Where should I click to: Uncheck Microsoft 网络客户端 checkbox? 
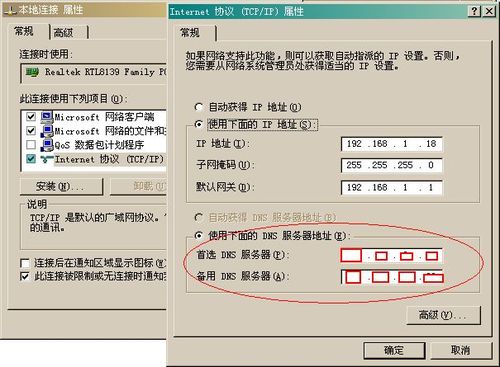point(31,117)
